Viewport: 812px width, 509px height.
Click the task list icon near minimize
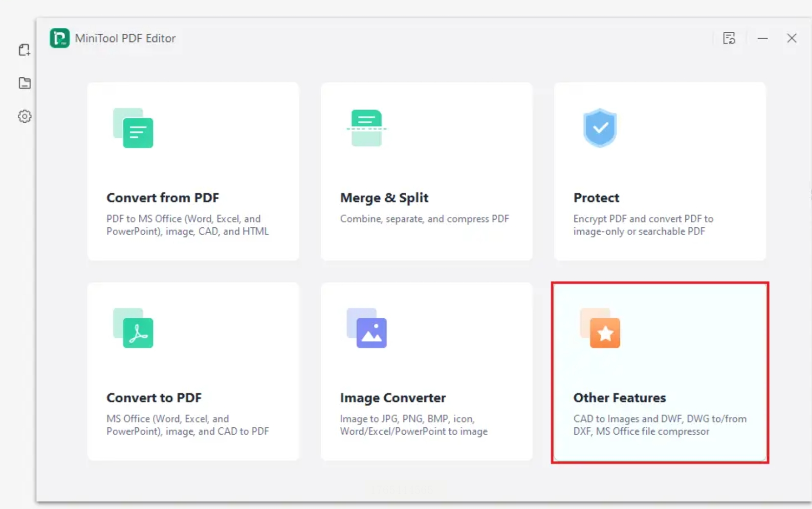click(x=729, y=38)
